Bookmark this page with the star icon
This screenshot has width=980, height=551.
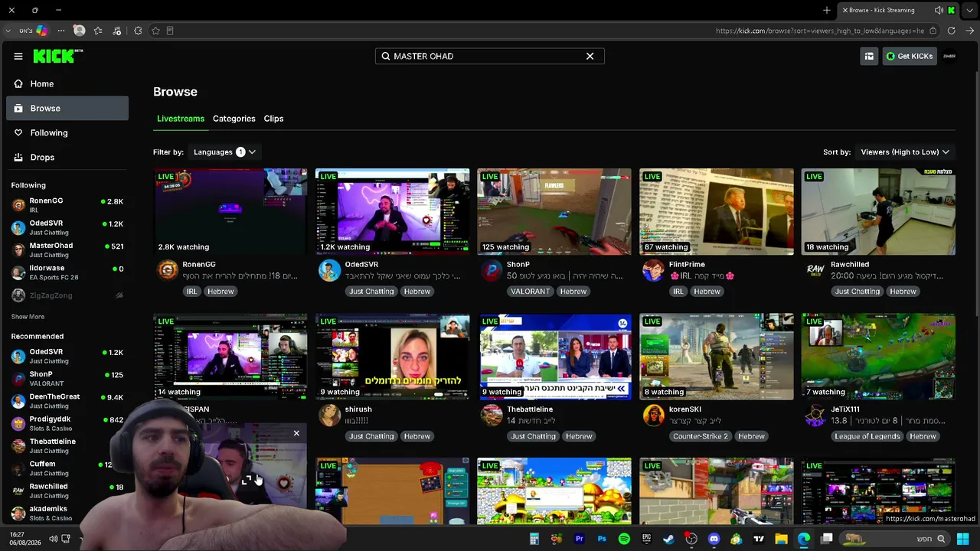point(155,31)
